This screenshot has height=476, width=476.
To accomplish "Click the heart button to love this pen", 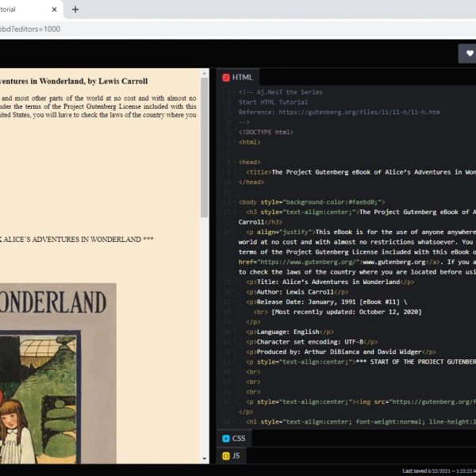I will (x=469, y=53).
